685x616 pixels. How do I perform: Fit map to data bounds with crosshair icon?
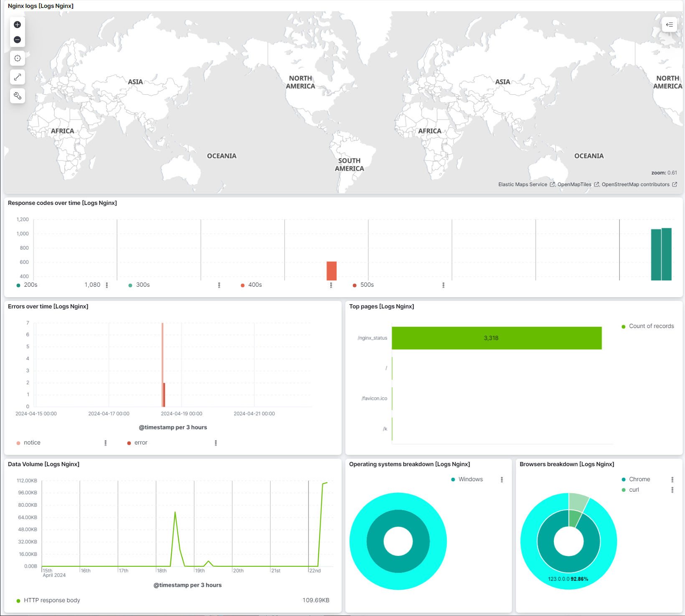[17, 58]
